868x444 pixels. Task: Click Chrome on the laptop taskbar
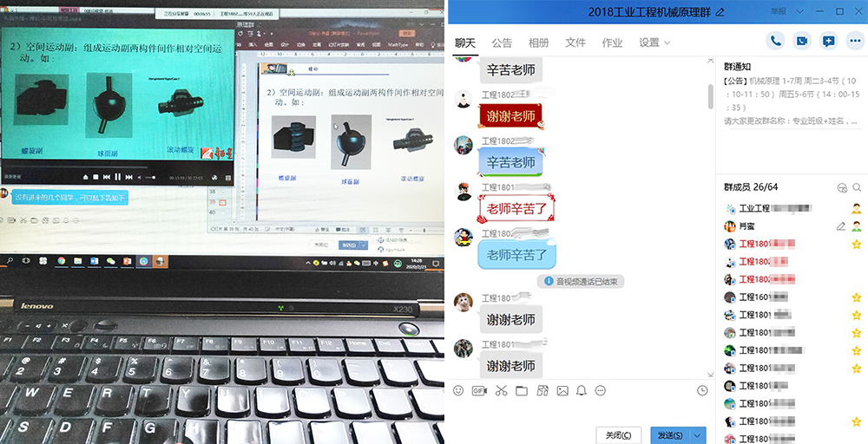(62, 260)
